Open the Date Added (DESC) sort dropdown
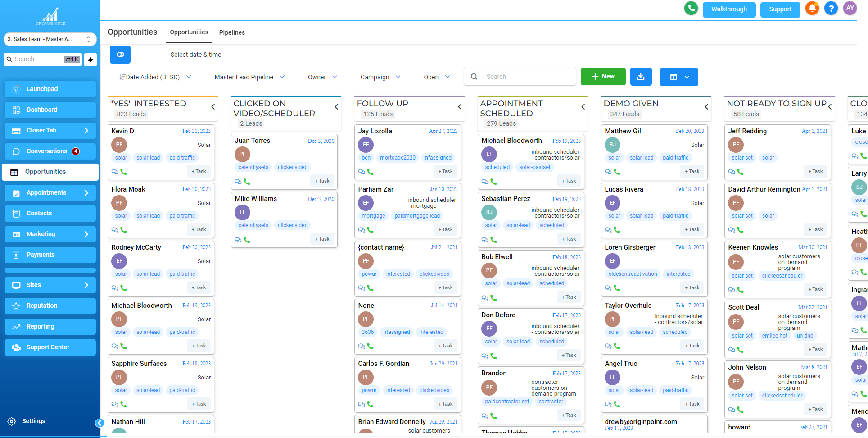This screenshot has height=438, width=868. coord(155,77)
